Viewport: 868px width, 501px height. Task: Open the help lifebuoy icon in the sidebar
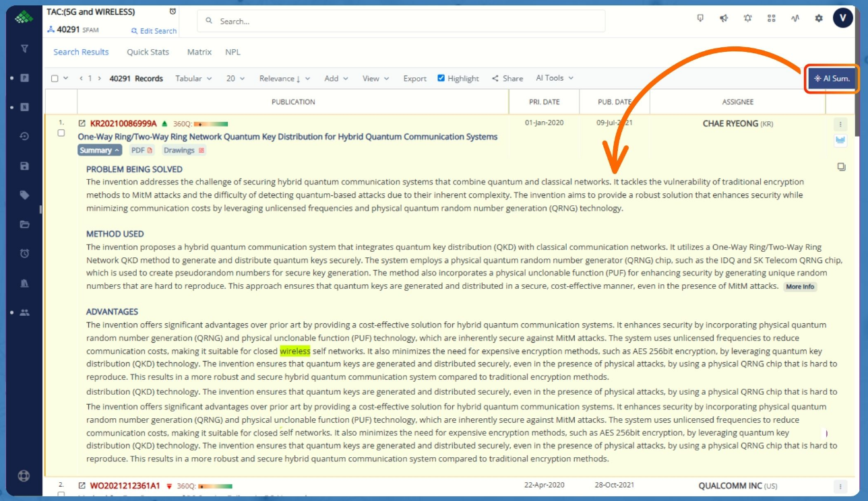tap(24, 475)
